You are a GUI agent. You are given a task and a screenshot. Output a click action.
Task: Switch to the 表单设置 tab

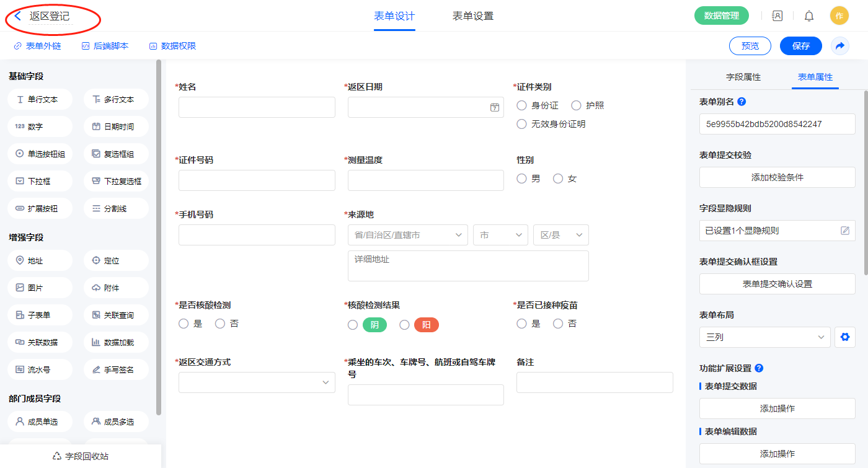click(472, 16)
